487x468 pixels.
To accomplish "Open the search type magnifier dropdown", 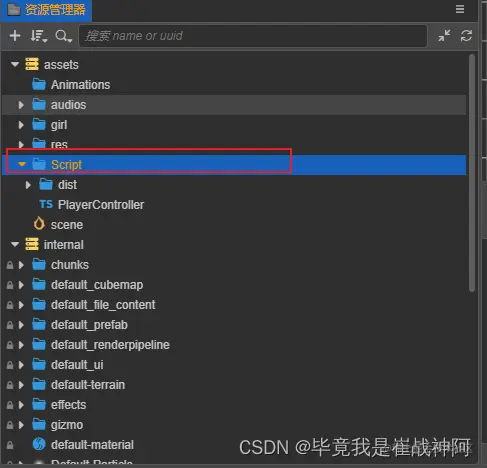I will 63,36.
